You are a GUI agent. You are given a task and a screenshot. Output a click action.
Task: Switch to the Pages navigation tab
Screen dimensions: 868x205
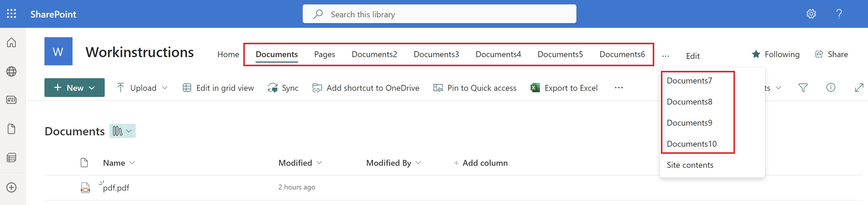click(x=325, y=54)
